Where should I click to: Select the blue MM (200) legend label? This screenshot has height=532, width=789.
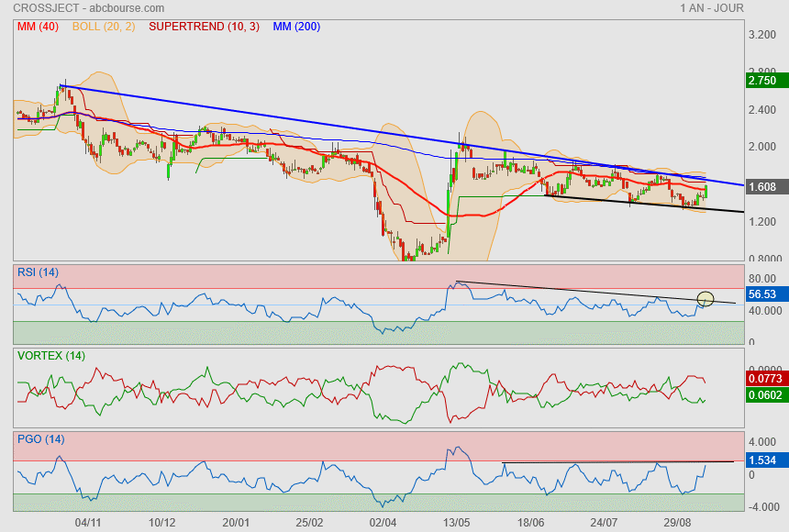point(296,27)
